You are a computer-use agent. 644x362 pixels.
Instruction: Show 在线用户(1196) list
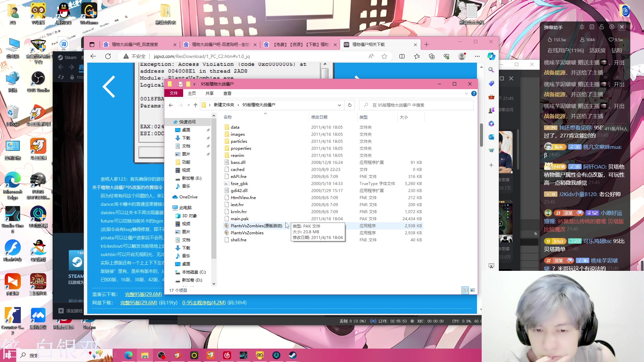tap(566, 51)
